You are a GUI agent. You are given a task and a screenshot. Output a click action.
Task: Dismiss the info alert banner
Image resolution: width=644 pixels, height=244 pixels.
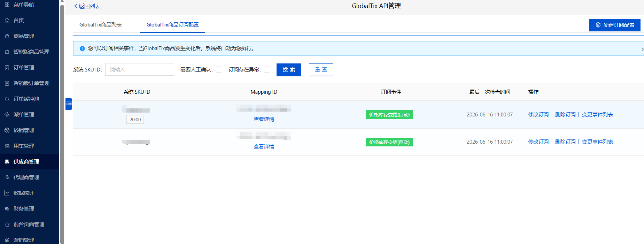[x=642, y=49]
